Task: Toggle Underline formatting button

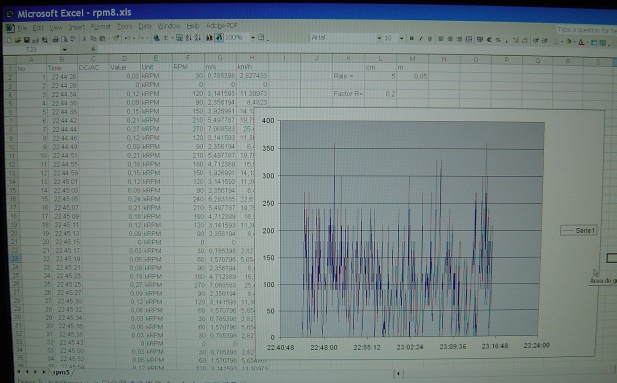Action: coord(430,39)
